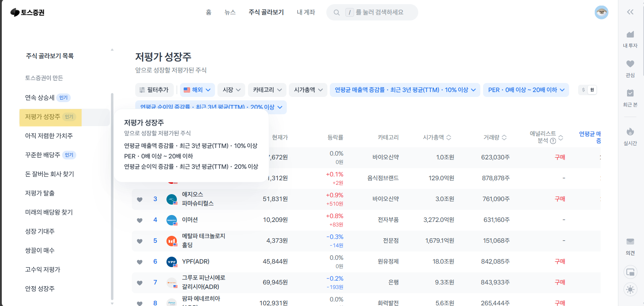
Task: Go to the 주식 골라보기 tab
Action: pos(266,12)
